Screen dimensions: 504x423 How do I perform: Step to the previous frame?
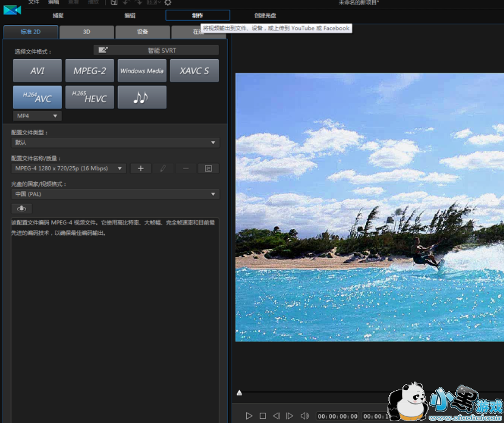tap(277, 416)
